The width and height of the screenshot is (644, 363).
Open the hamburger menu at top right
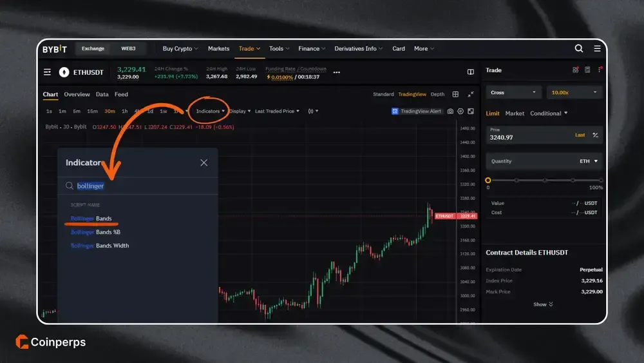597,48
